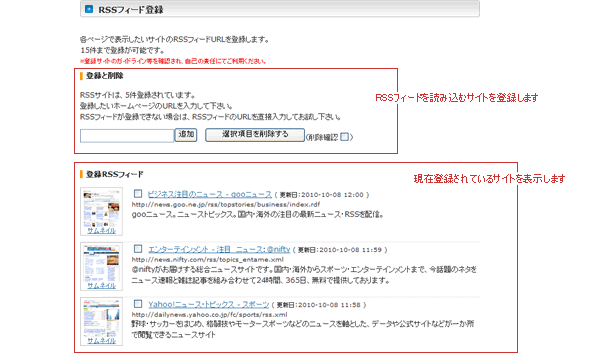This screenshot has width=600, height=360.
Task: Click the gooニュース site thumbnail image
Action: point(101,209)
